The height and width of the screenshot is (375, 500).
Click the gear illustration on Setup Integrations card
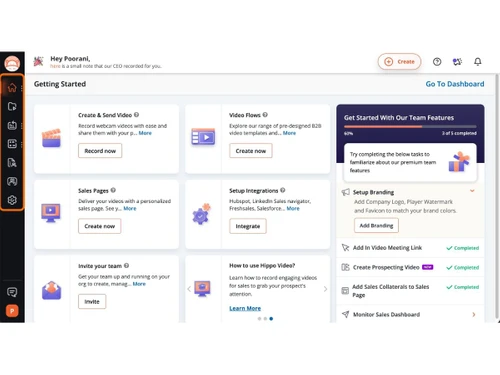(x=201, y=214)
